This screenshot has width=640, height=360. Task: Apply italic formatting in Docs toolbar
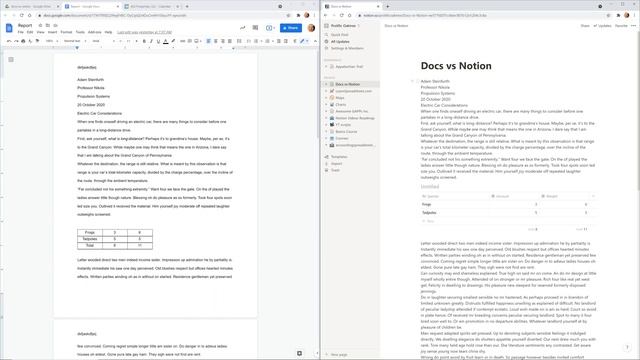click(151, 41)
